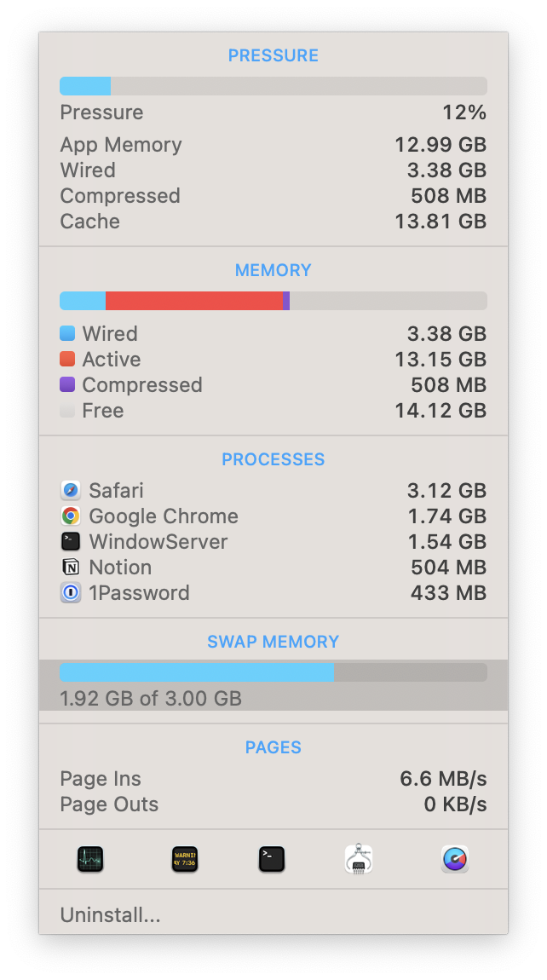Viewport: 547px width, 980px height.
Task: Launch the System Information icon
Action: [x=359, y=858]
